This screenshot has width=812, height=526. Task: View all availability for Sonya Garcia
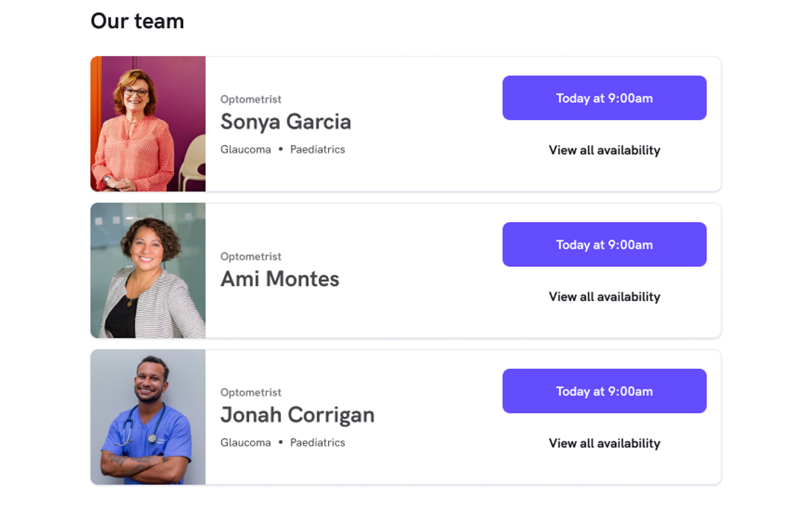click(x=604, y=150)
